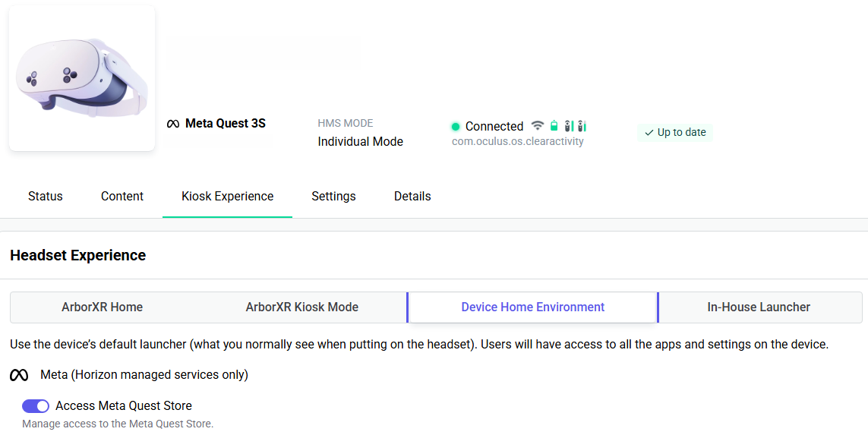Click the second controller battery icon
The image size is (868, 435).
tap(581, 125)
